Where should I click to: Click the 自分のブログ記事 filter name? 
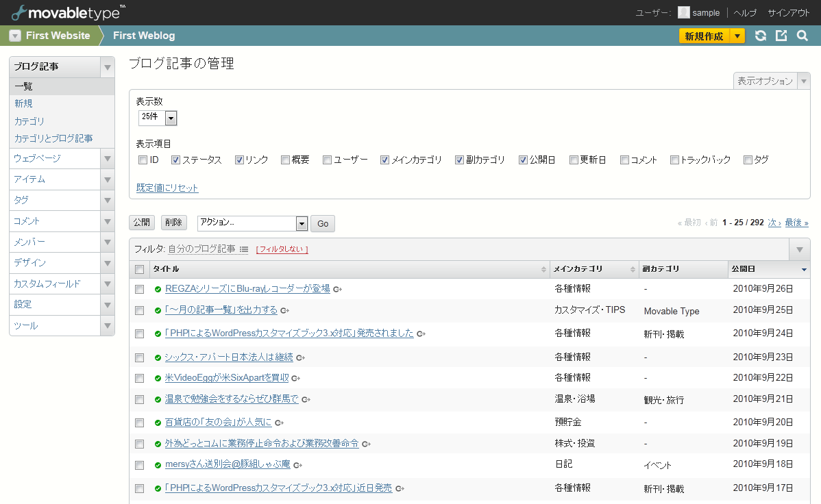tap(201, 249)
